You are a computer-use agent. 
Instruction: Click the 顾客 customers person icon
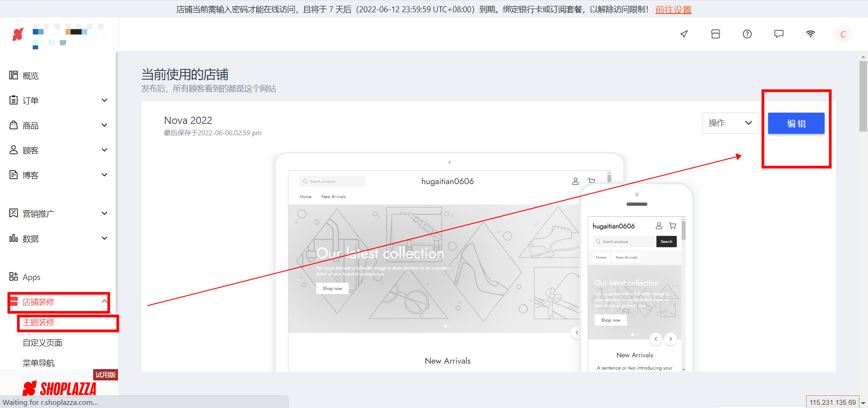pos(14,150)
